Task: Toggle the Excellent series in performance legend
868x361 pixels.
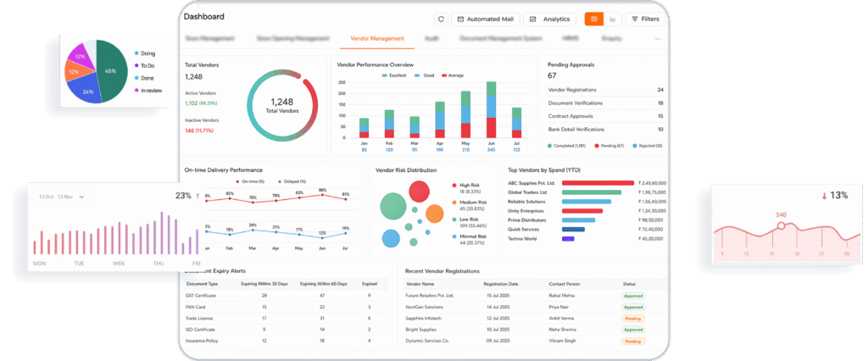Action: tap(392, 75)
